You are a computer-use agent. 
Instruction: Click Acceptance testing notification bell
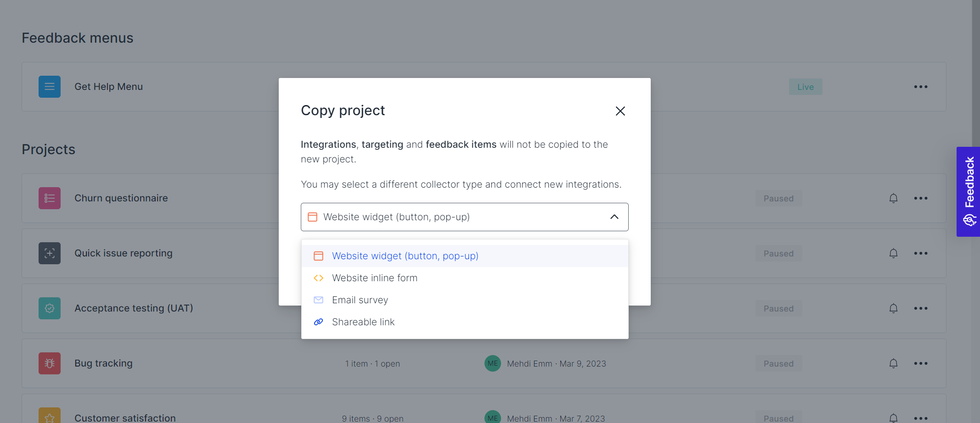pyautogui.click(x=893, y=308)
